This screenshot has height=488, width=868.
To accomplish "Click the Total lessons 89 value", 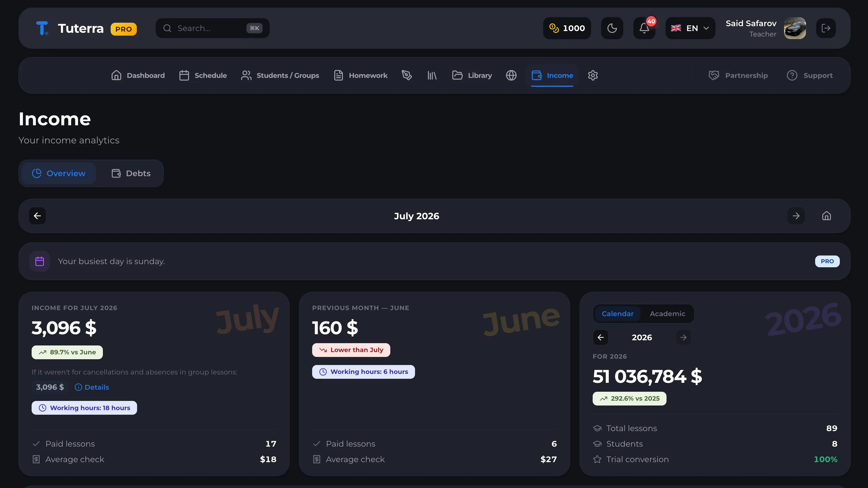I will pos(831,428).
